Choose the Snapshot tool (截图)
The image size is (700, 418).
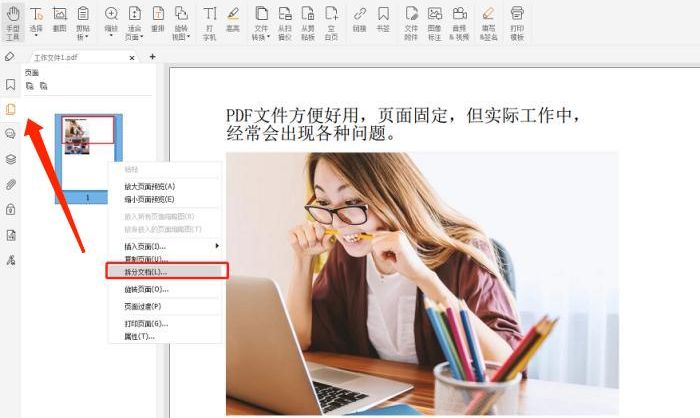coord(59,20)
